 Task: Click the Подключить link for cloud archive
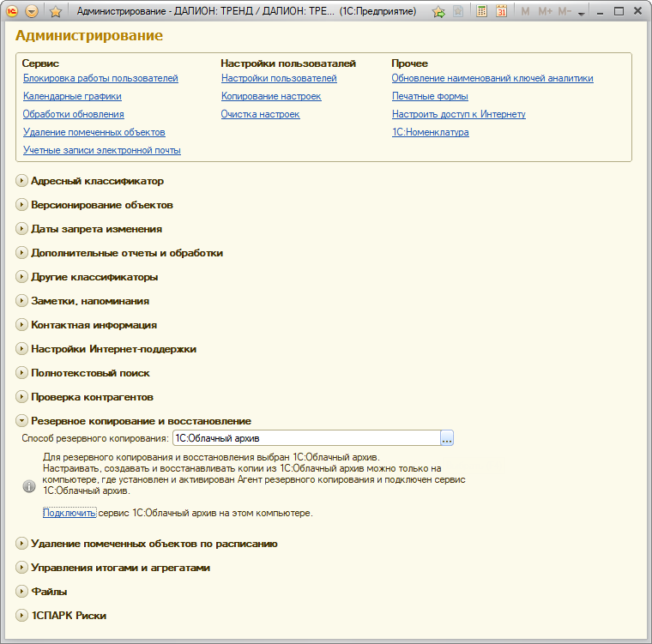(69, 513)
